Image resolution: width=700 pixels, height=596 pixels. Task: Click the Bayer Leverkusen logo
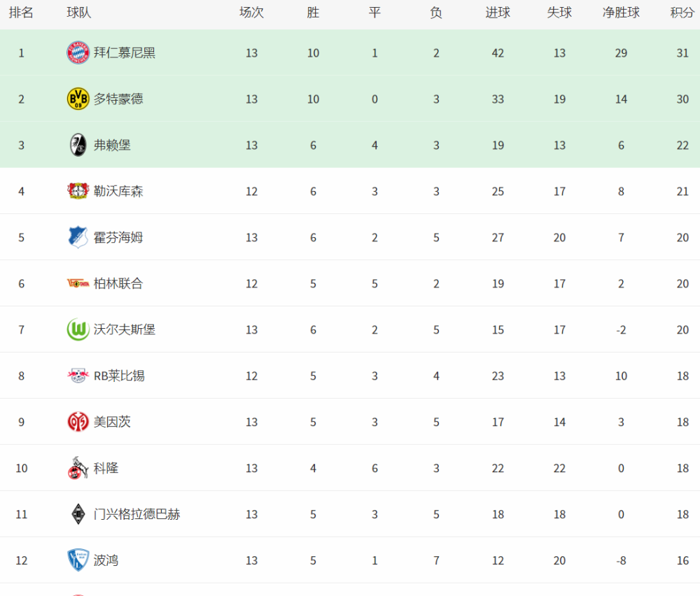coord(78,191)
